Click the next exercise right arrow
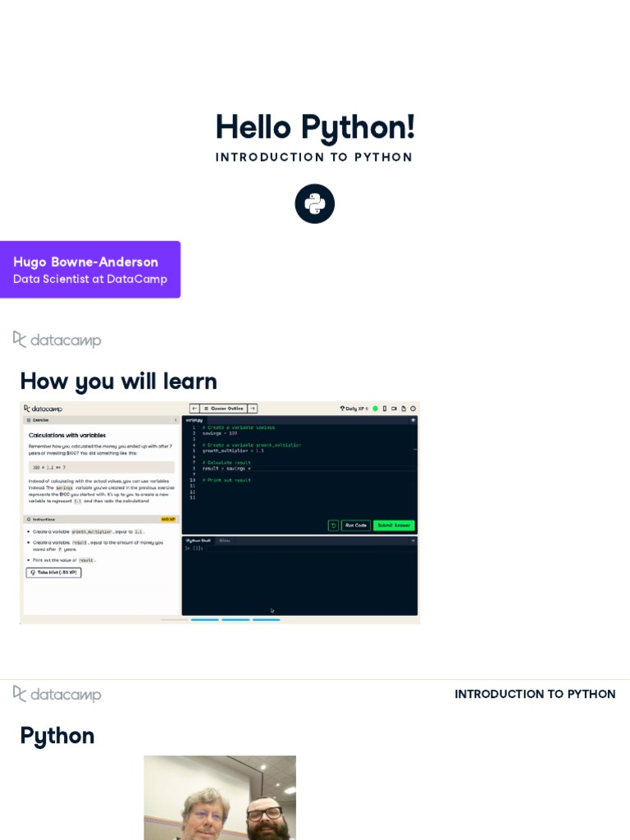Image resolution: width=630 pixels, height=840 pixels. pyautogui.click(x=253, y=409)
